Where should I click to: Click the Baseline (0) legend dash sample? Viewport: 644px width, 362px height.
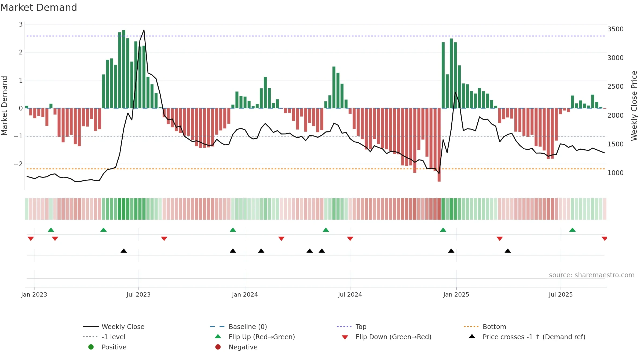(217, 327)
